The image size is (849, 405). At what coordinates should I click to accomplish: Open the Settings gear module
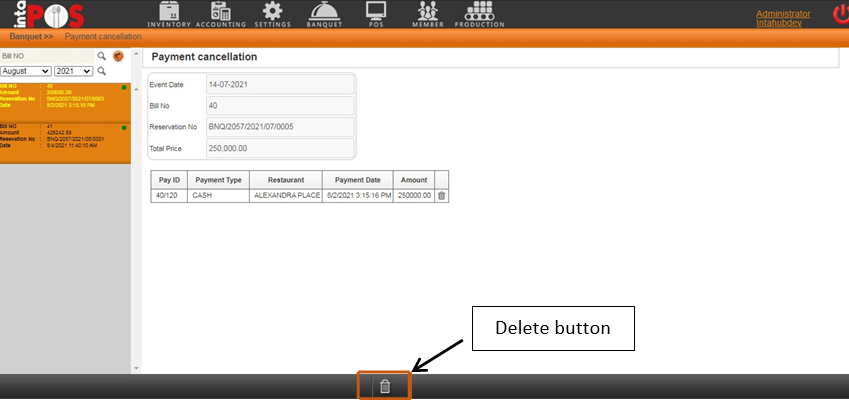click(274, 14)
